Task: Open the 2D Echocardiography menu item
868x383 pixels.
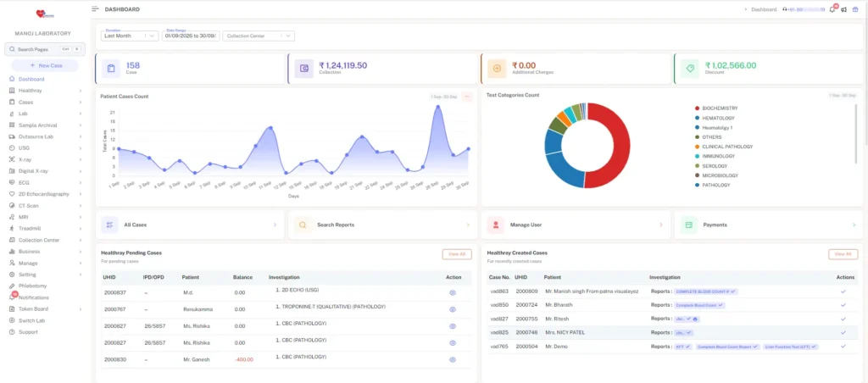Action: 46,194
